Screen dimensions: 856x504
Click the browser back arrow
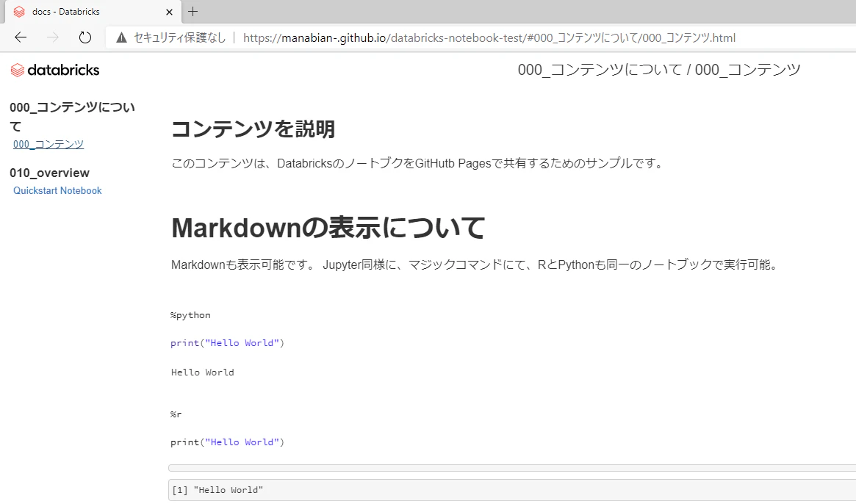point(21,37)
